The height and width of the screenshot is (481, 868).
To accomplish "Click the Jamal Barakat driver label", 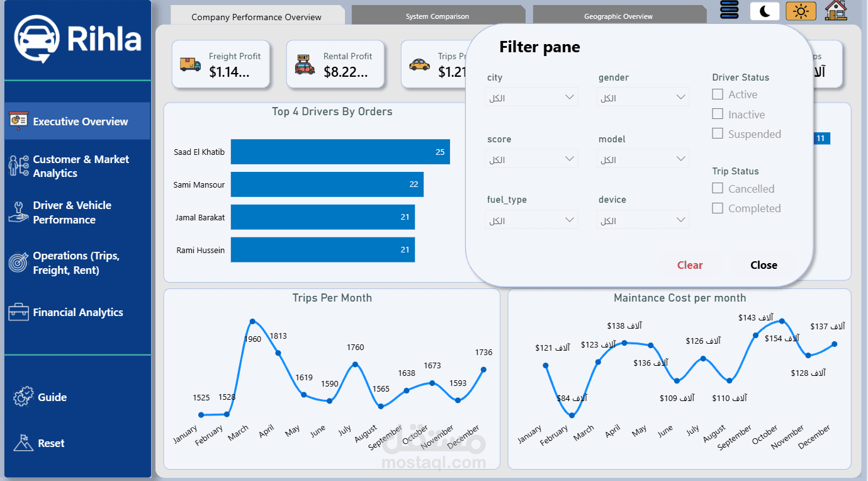I will click(x=200, y=217).
